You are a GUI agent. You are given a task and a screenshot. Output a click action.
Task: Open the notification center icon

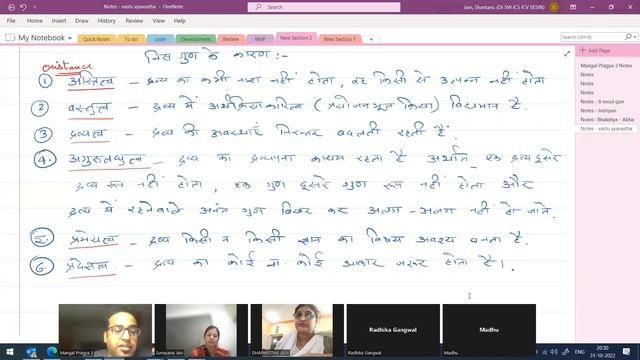[x=627, y=351]
